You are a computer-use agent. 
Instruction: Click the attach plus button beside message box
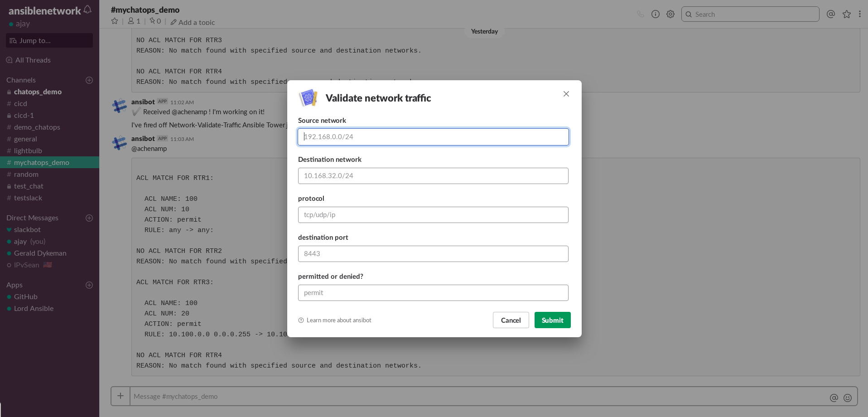[x=121, y=396]
